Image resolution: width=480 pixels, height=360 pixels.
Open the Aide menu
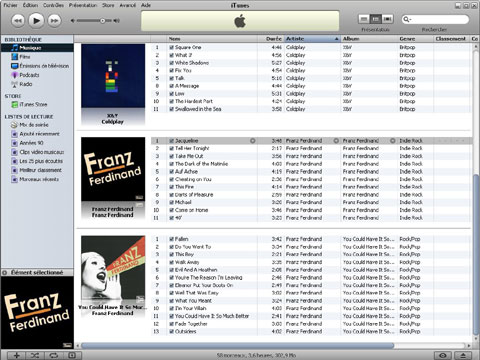pyautogui.click(x=146, y=5)
